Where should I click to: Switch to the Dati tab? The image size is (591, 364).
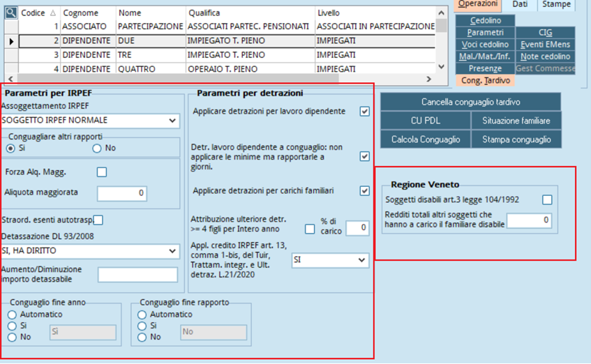point(520,4)
